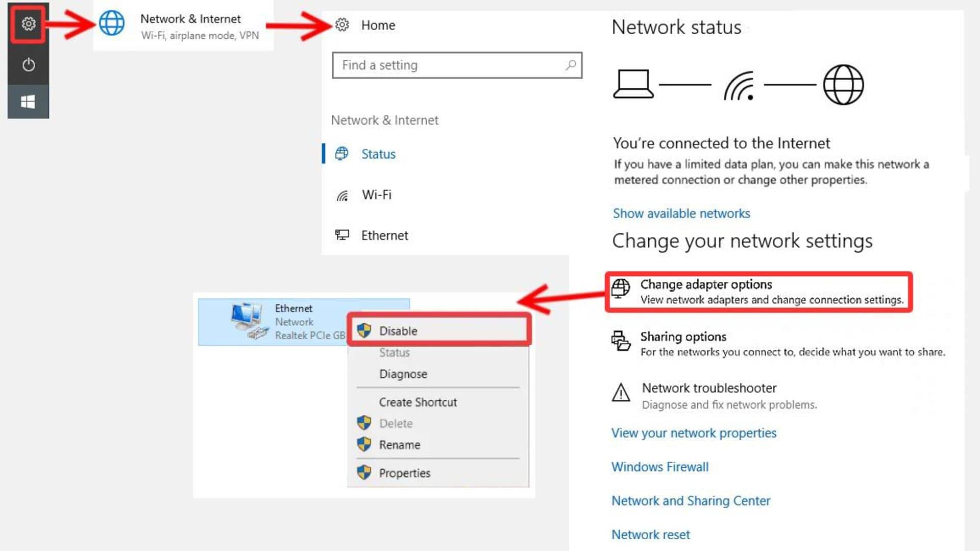This screenshot has width=980, height=551.
Task: Click the Ethernet monitor icon in sidebar
Action: pyautogui.click(x=342, y=235)
